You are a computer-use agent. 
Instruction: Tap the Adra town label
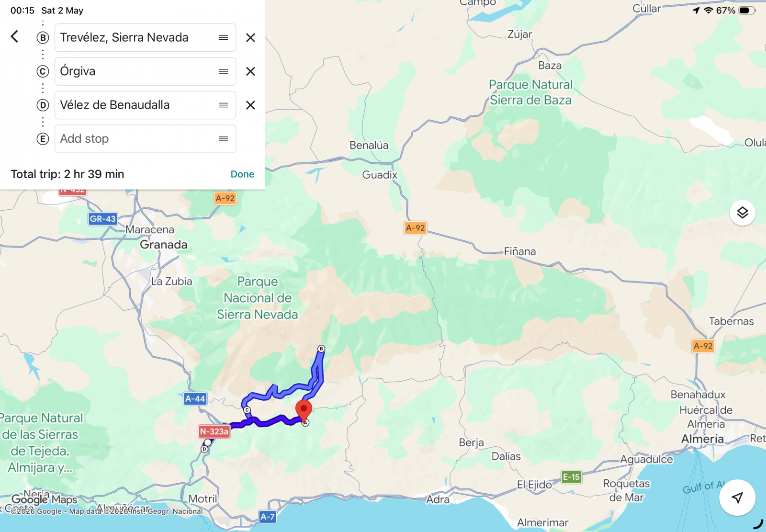tap(438, 499)
